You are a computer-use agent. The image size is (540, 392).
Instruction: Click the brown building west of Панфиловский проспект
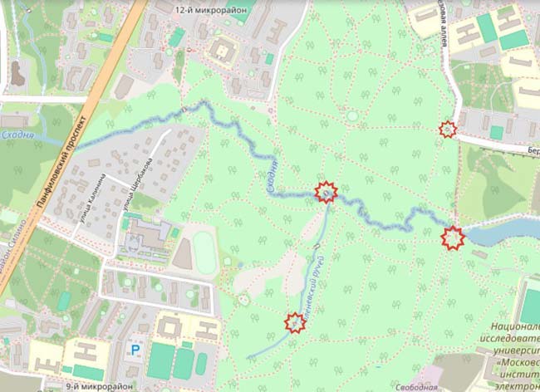tap(17, 73)
